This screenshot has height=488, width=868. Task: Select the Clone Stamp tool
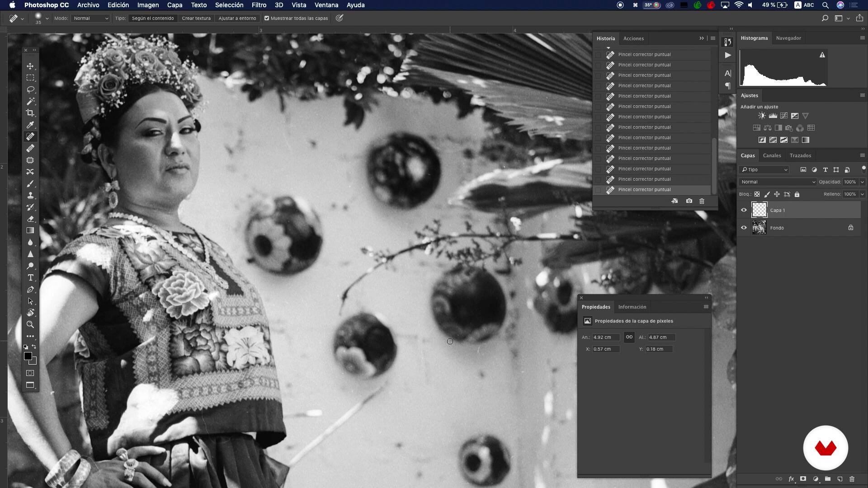pyautogui.click(x=30, y=195)
